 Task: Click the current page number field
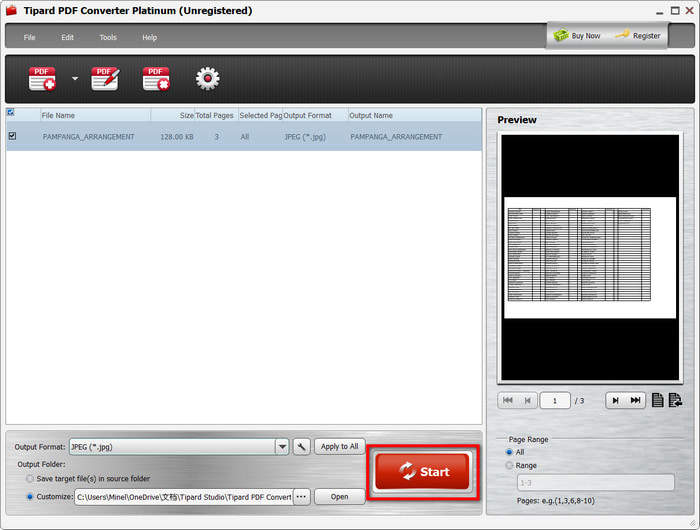tap(555, 401)
